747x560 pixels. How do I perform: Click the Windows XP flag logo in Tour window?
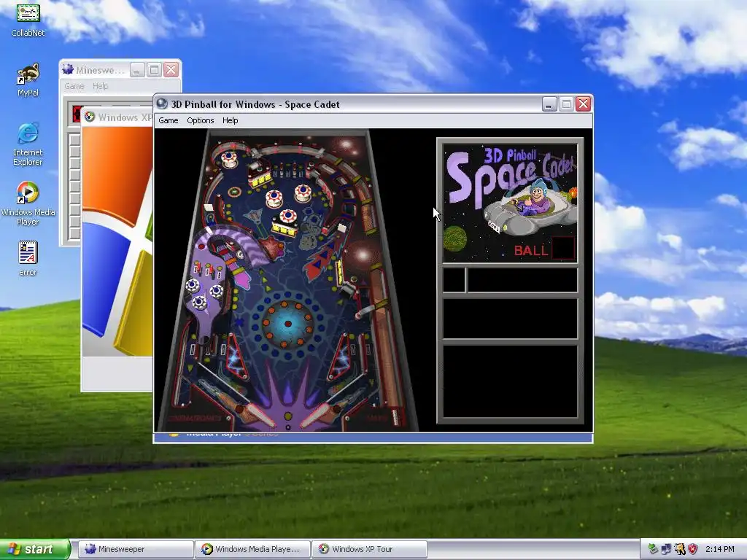click(117, 241)
